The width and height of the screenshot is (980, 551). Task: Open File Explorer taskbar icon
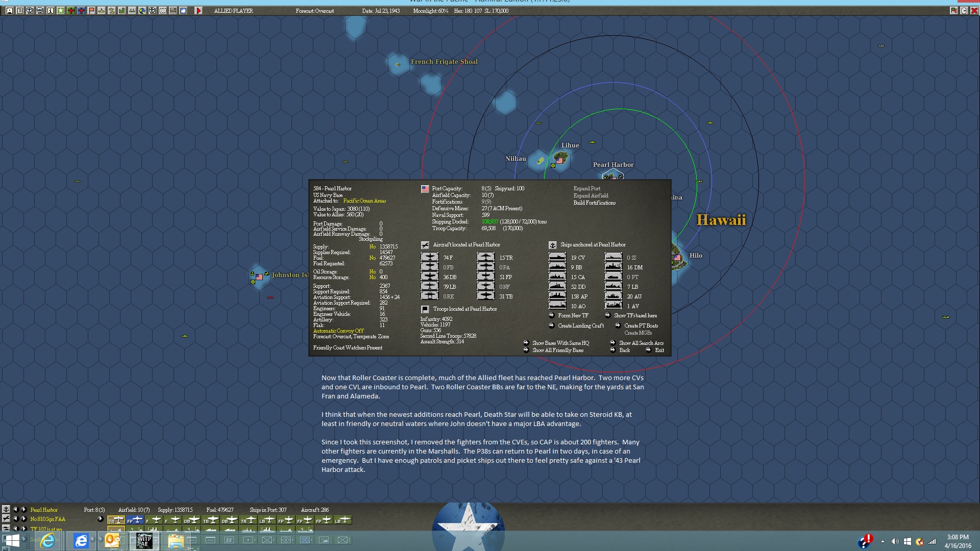(175, 541)
